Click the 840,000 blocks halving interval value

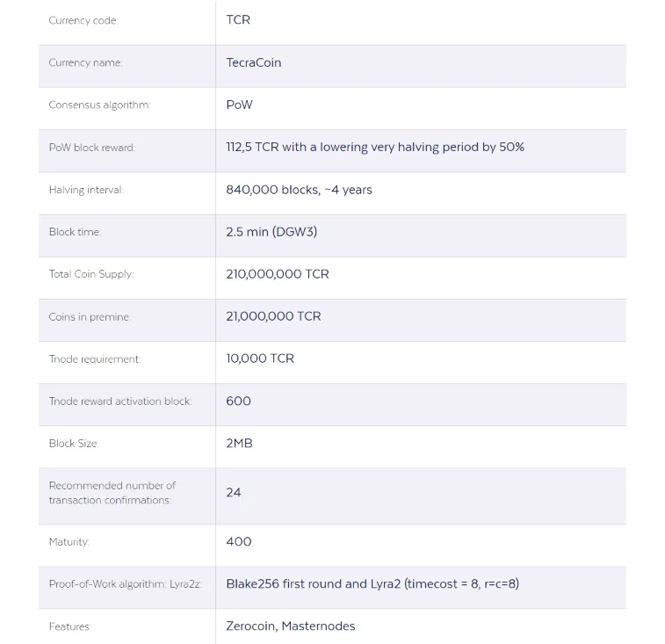[299, 190]
